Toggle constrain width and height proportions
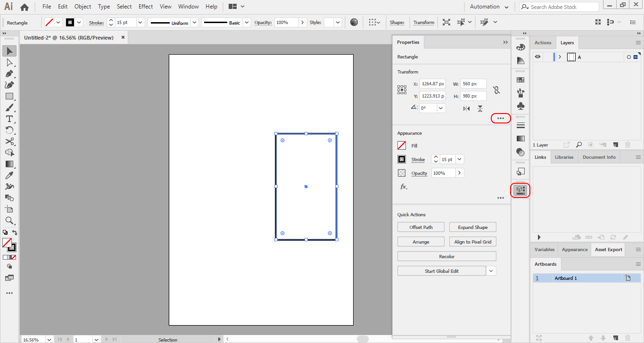This screenshot has width=644, height=343. coord(496,90)
